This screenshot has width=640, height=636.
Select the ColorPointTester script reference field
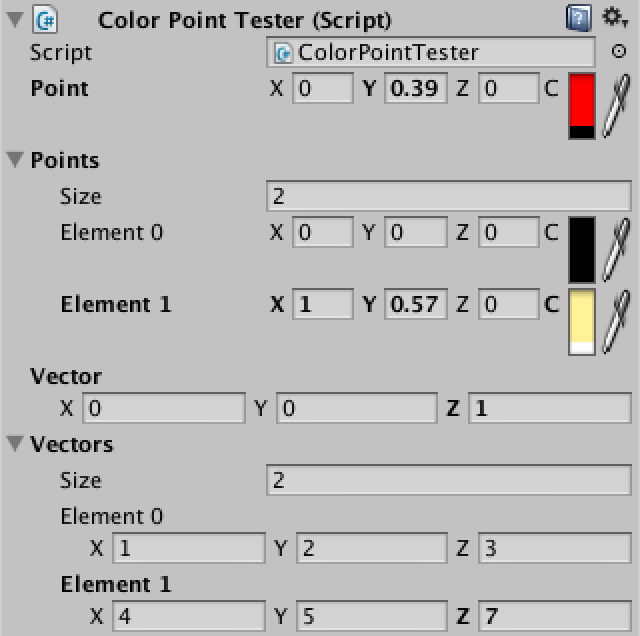(x=431, y=52)
